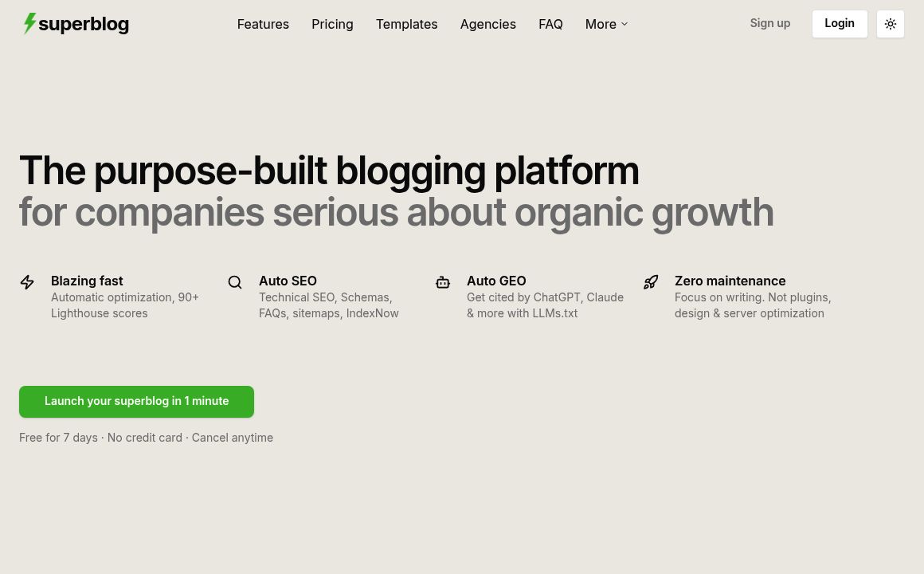Click the lightning bolt icon beside Blazing fast
The image size is (924, 574).
click(27, 282)
